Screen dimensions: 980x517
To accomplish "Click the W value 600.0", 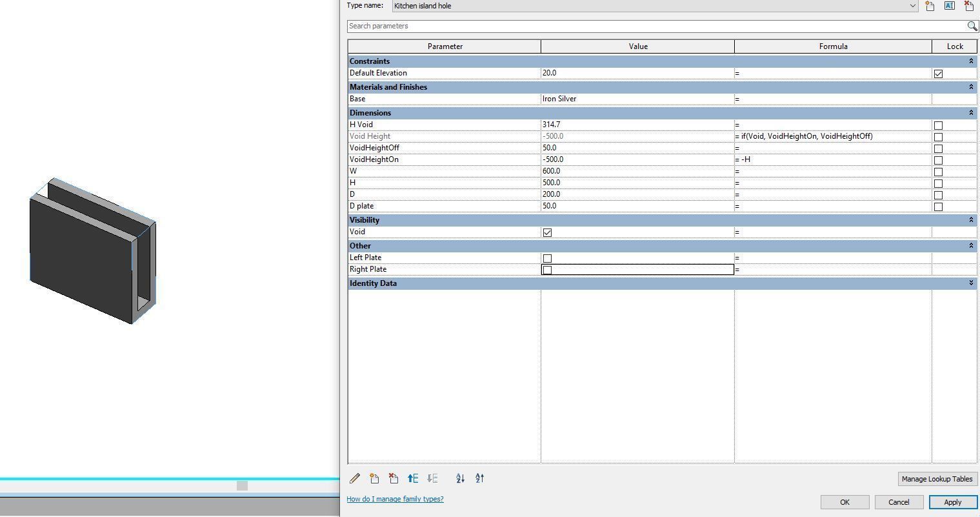I will coord(637,171).
